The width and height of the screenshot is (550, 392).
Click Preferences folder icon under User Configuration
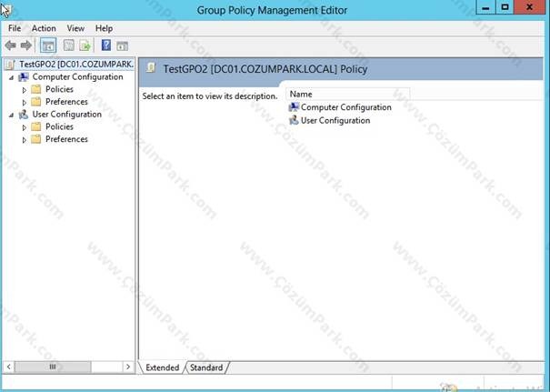pyautogui.click(x=36, y=139)
